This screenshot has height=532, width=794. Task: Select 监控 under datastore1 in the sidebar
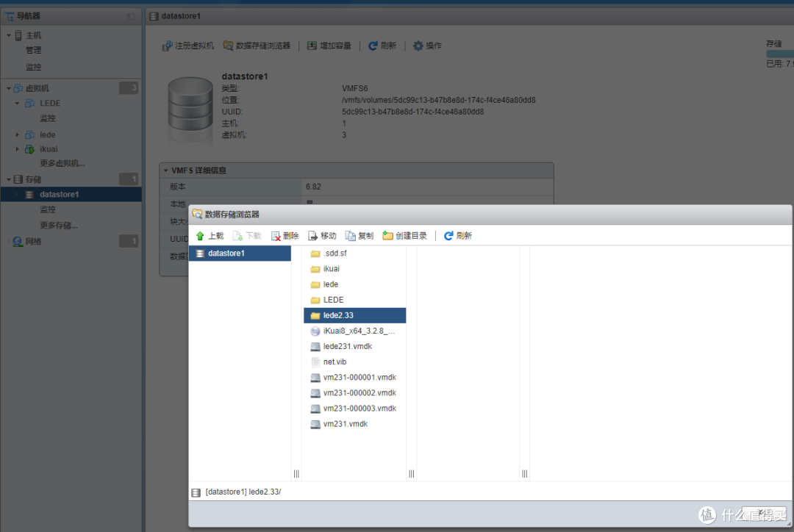[48, 209]
